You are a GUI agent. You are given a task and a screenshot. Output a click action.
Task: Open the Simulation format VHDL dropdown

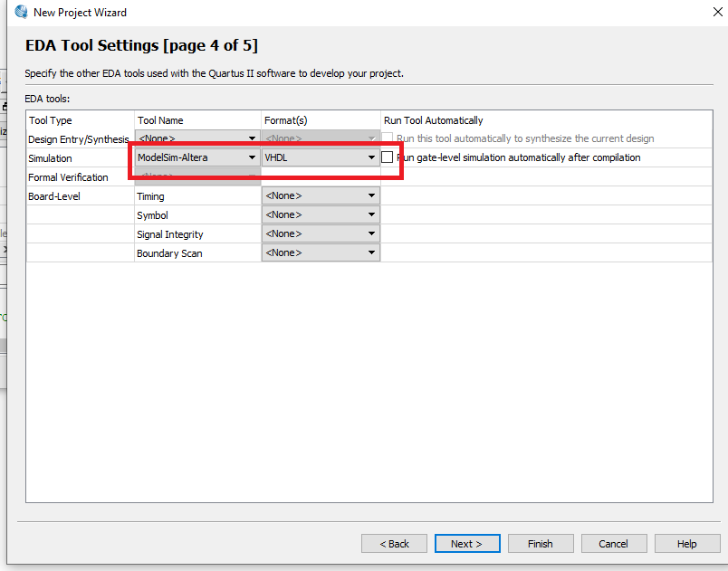(x=321, y=157)
